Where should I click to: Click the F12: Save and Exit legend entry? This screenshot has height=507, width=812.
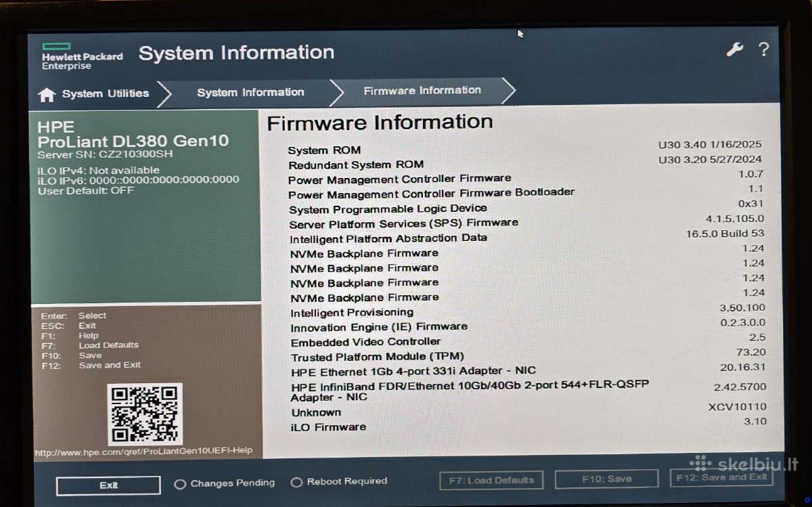point(91,365)
